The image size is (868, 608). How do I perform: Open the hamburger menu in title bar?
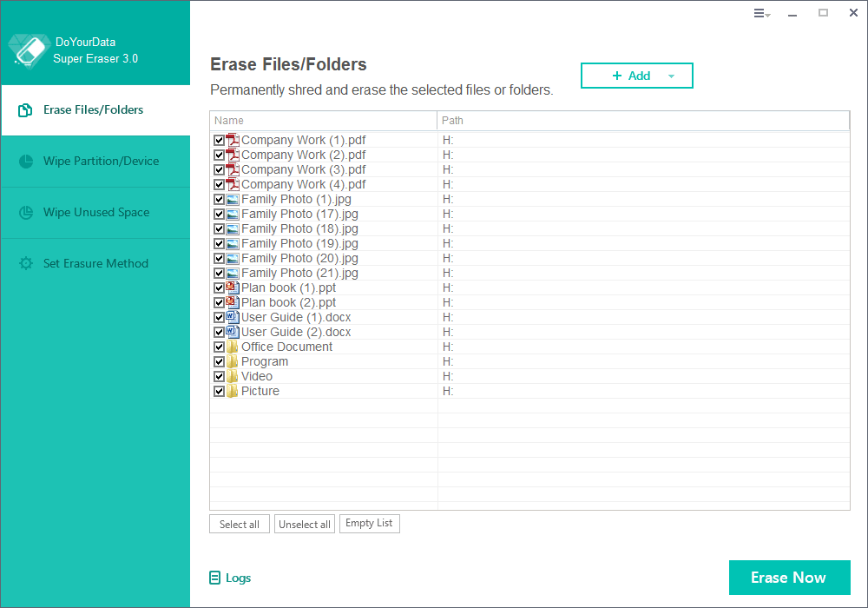(x=761, y=13)
